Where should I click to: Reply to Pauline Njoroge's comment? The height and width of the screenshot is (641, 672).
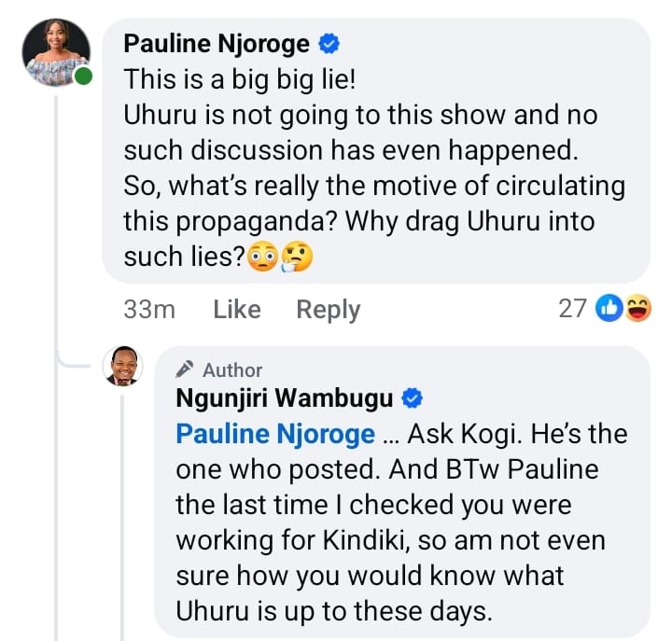coord(329,310)
